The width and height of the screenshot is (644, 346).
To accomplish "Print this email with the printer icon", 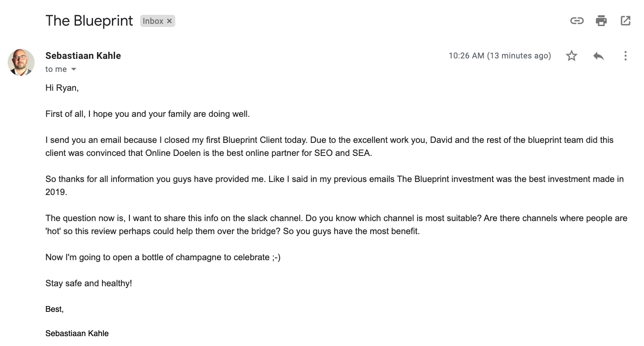I will pos(601,21).
